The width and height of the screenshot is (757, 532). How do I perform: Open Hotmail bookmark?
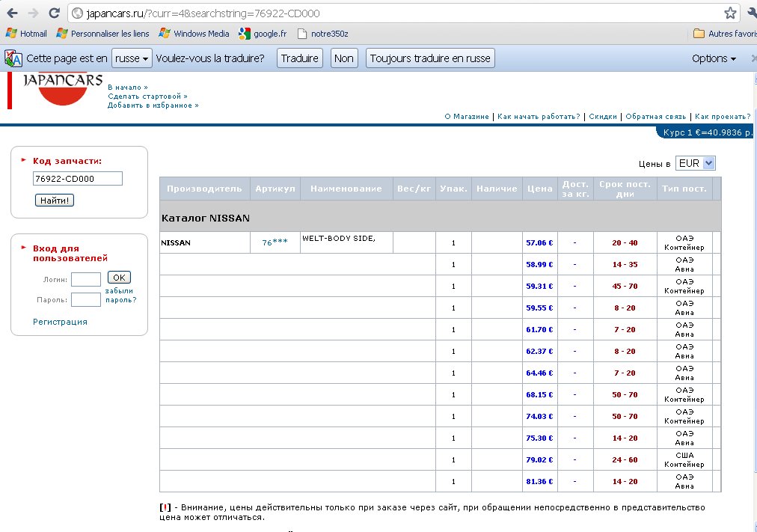point(26,34)
